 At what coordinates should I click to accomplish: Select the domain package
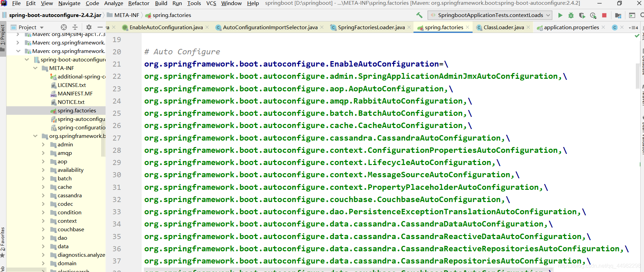pyautogui.click(x=67, y=264)
